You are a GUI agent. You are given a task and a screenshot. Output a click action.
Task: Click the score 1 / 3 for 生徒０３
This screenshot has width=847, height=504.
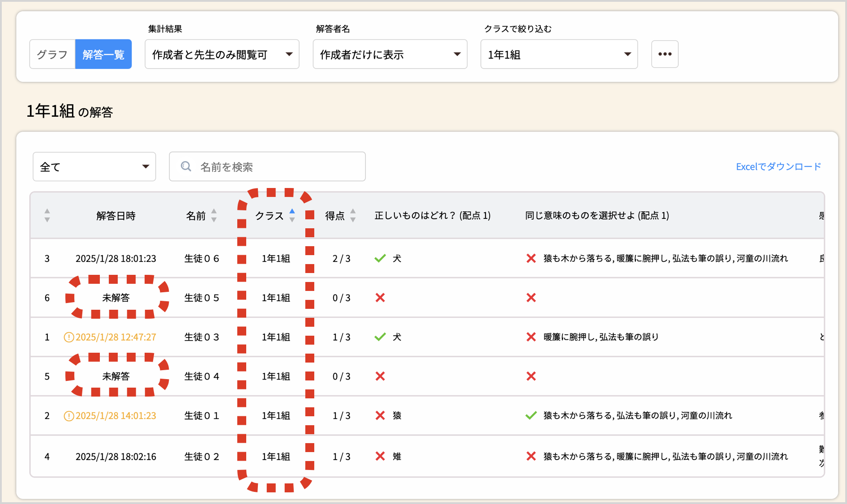(342, 337)
